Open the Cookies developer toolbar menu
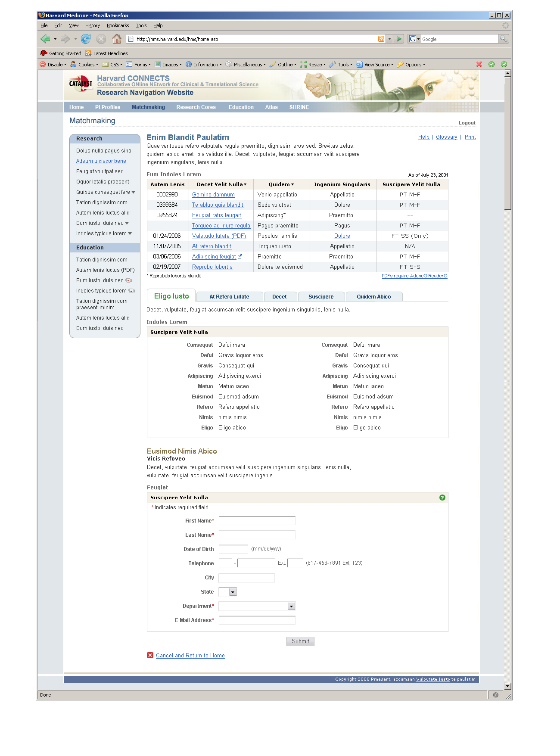 coord(84,65)
